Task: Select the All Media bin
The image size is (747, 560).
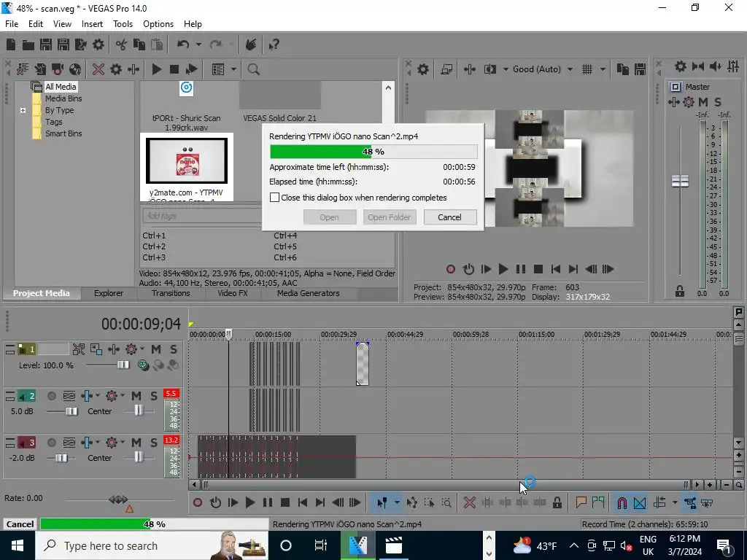Action: point(61,87)
